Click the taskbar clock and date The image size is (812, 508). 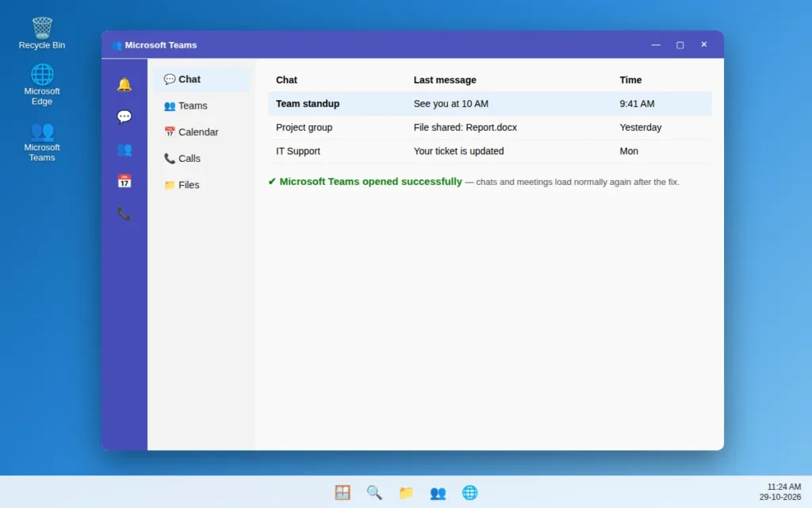click(780, 492)
